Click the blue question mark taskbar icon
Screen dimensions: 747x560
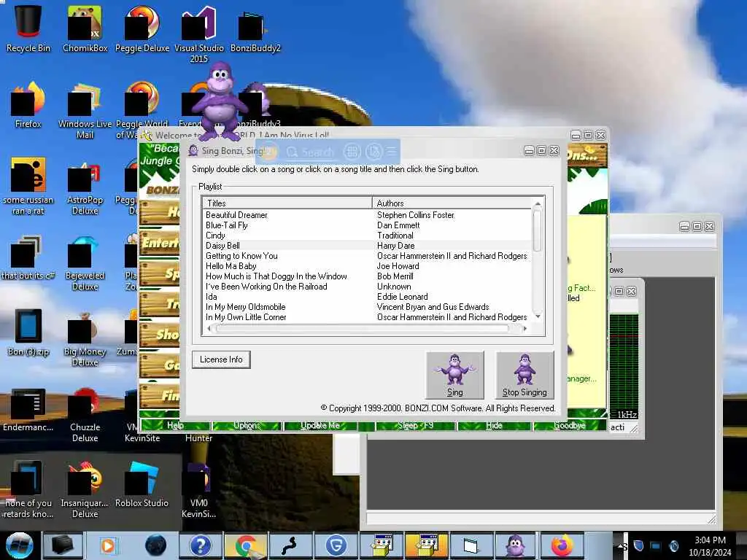(200, 545)
